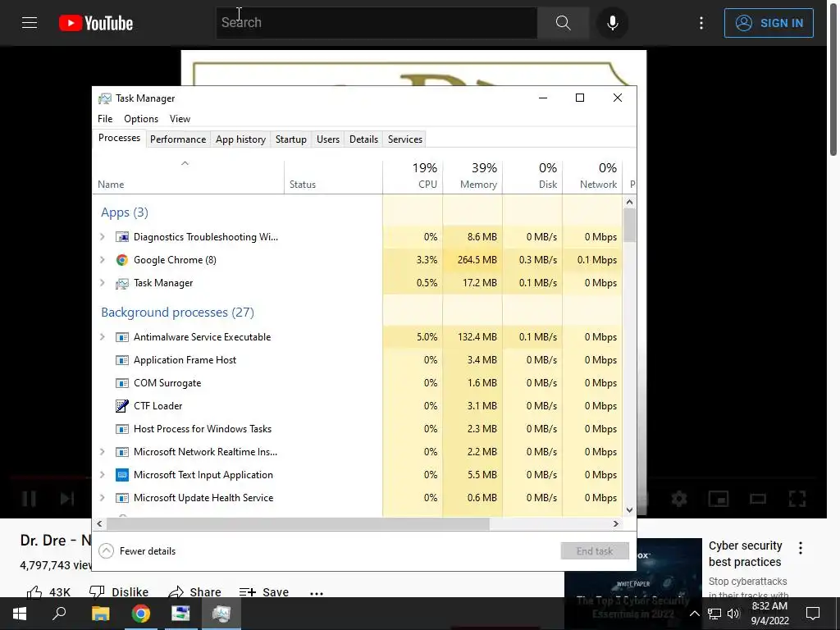Switch to the App history tab
840x630 pixels.
click(x=240, y=139)
